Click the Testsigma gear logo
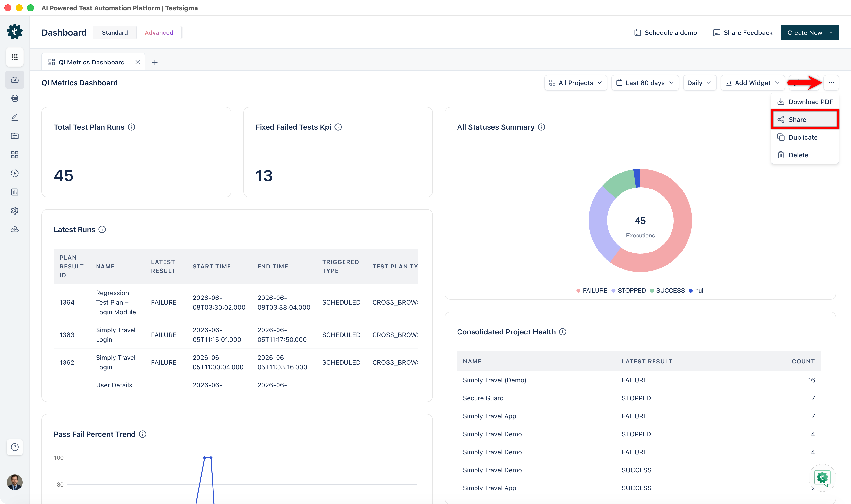Viewport: 851px width, 504px height. coord(15,31)
